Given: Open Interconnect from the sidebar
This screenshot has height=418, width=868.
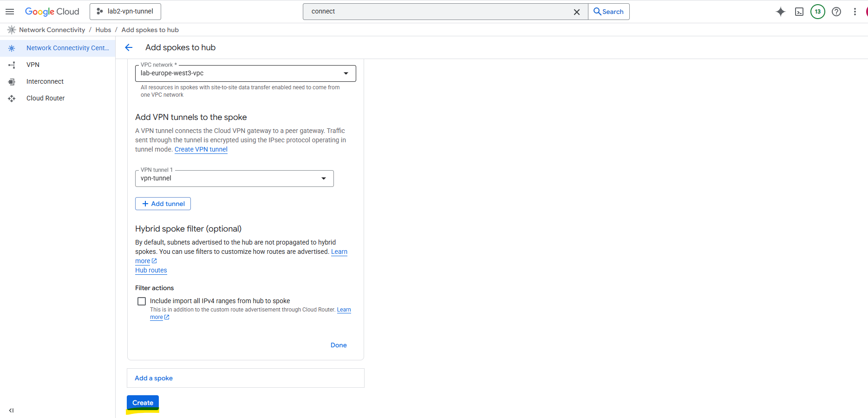Looking at the screenshot, I should (45, 81).
